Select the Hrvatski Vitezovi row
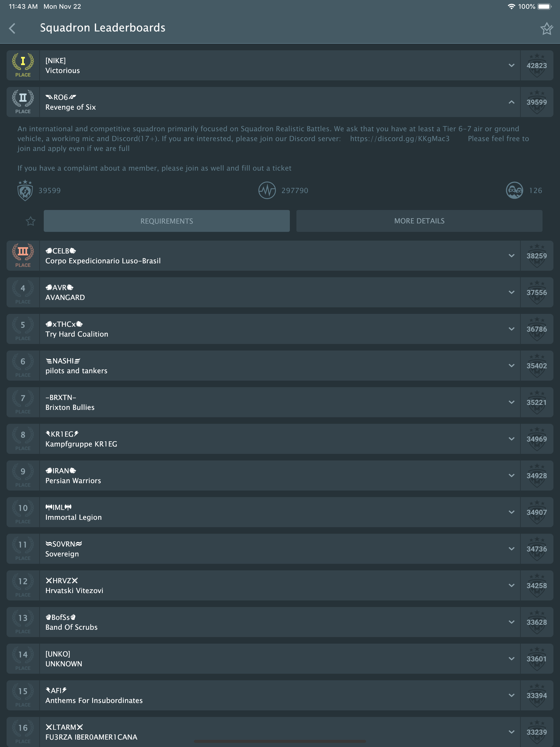The image size is (560, 747). (x=280, y=585)
